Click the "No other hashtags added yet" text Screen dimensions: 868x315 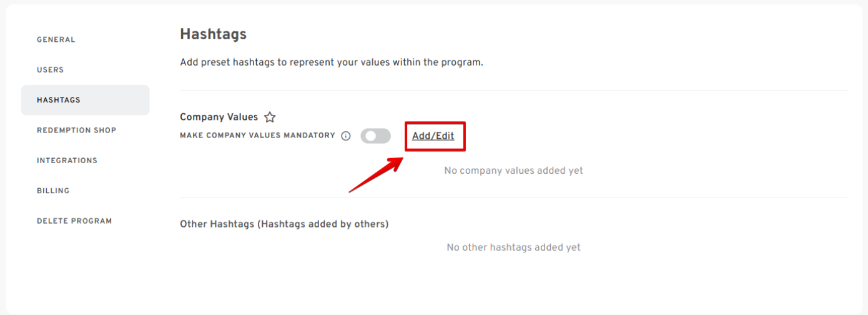click(x=513, y=247)
